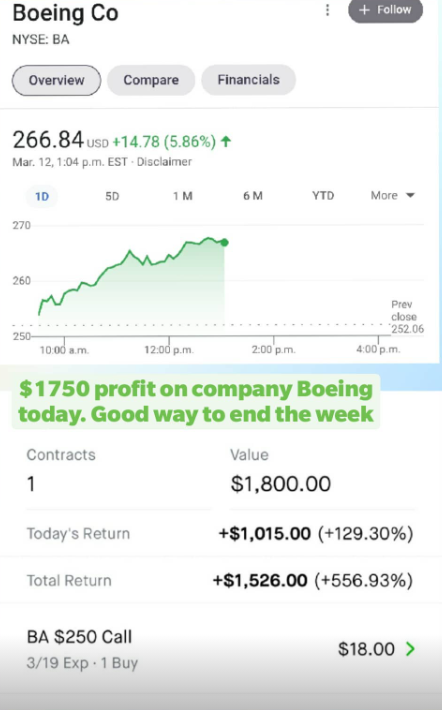
Task: Click the plus Follow button
Action: (x=385, y=10)
